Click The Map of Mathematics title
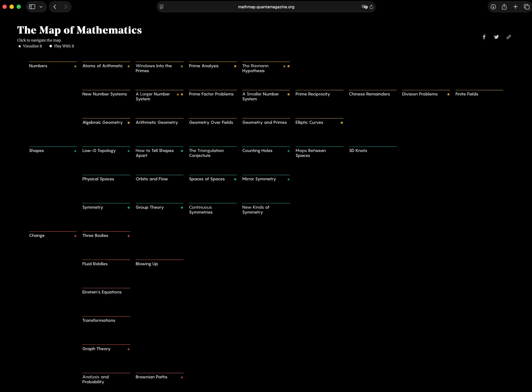 [79, 30]
